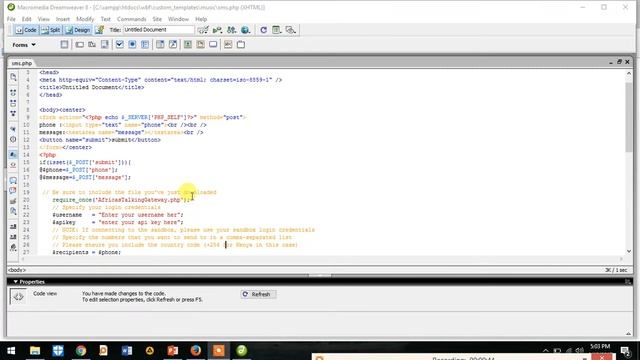Select the sms.php document tab
This screenshot has height=360, width=640.
pos(21,63)
